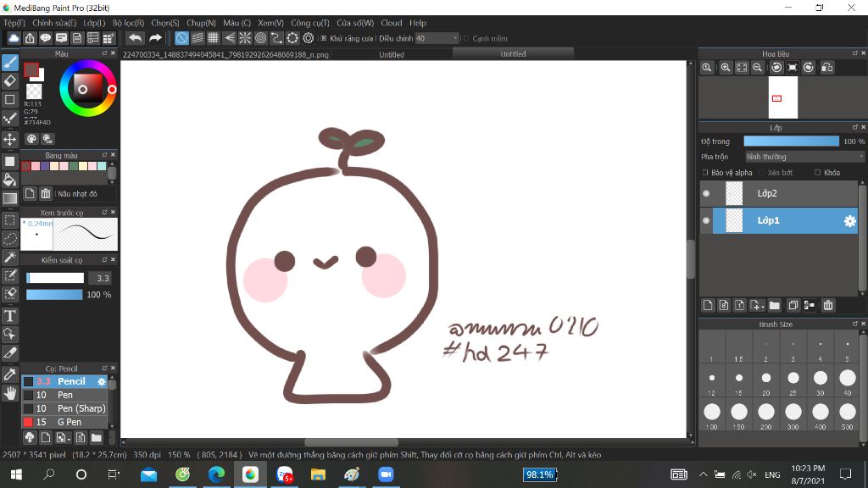This screenshot has height=488, width=868.
Task: Open snap settings gear icon
Action: pos(309,38)
